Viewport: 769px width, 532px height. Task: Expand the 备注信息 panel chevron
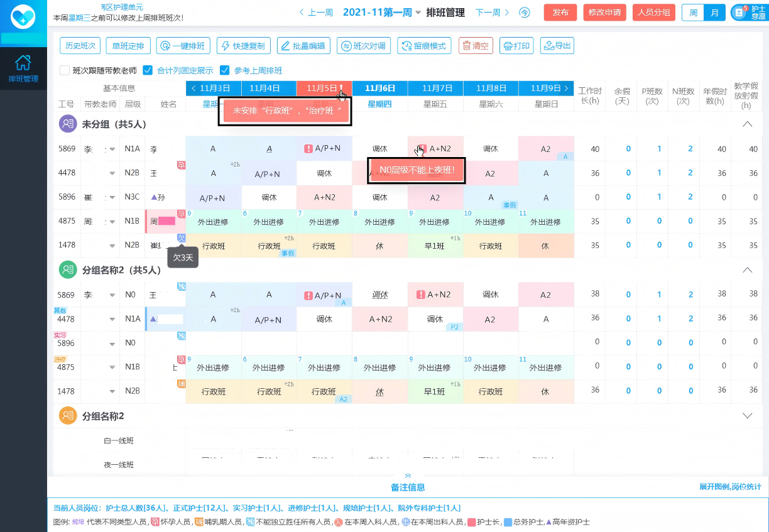[408, 476]
